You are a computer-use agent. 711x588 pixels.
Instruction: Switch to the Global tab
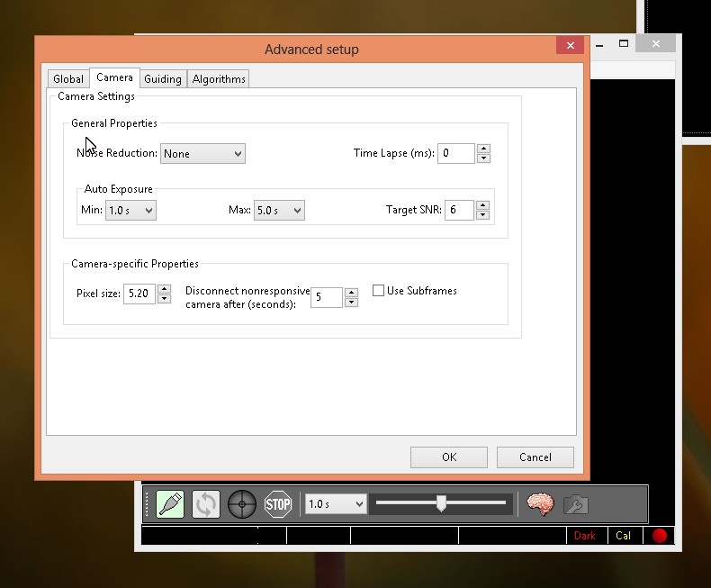pyautogui.click(x=68, y=79)
